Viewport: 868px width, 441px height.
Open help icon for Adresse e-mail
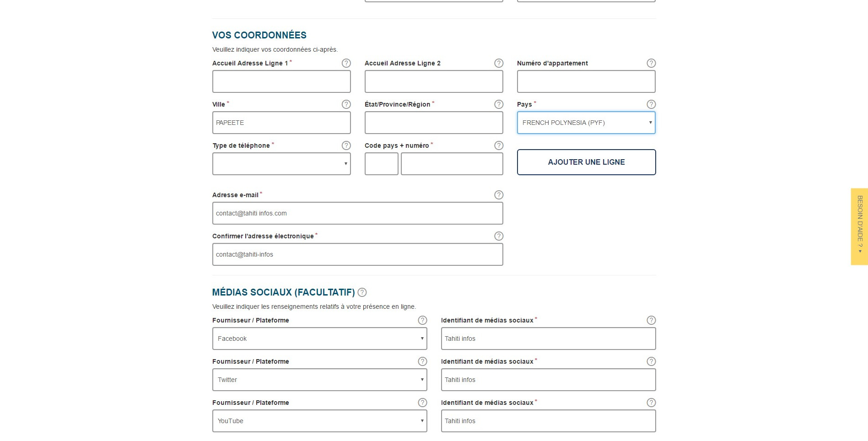(498, 195)
